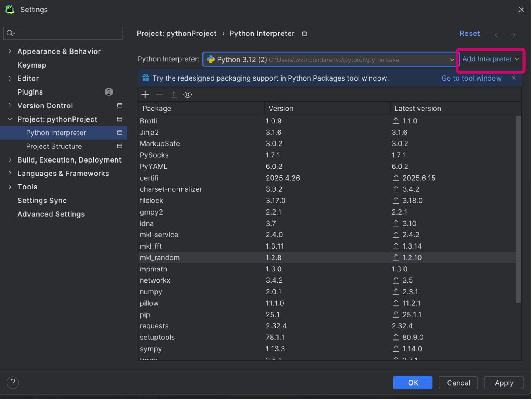Image resolution: width=532 pixels, height=400 pixels.
Task: Open the Python Interpreter dropdown
Action: [x=452, y=59]
